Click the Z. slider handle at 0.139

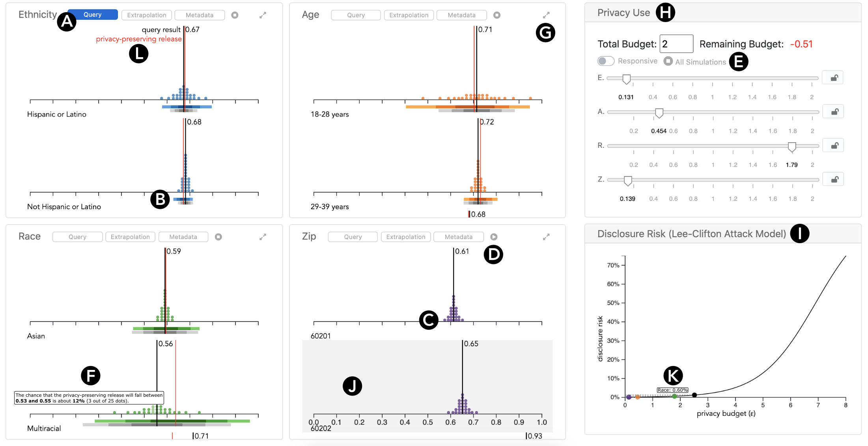tap(628, 181)
